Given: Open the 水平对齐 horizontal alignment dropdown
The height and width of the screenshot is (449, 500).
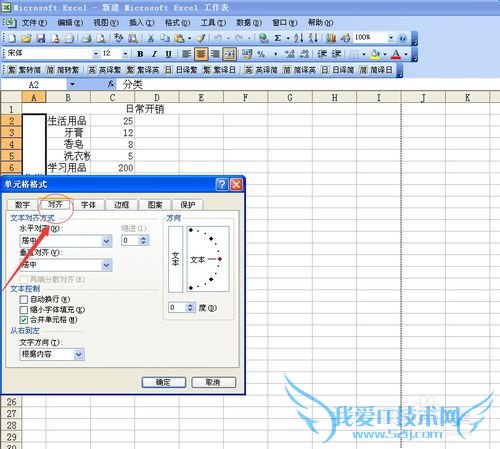Looking at the screenshot, I should [106, 241].
